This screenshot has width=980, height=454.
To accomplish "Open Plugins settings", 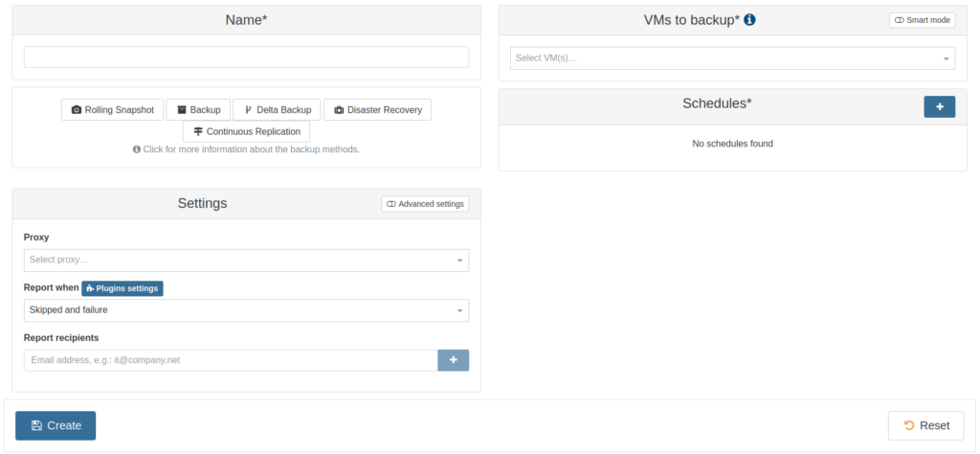I will [x=122, y=288].
